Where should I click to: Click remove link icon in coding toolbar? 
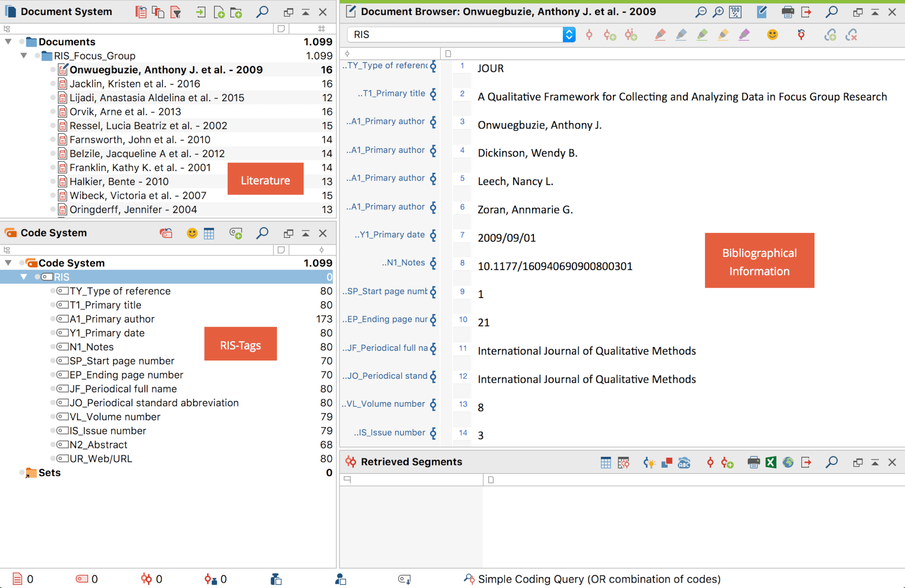click(851, 35)
